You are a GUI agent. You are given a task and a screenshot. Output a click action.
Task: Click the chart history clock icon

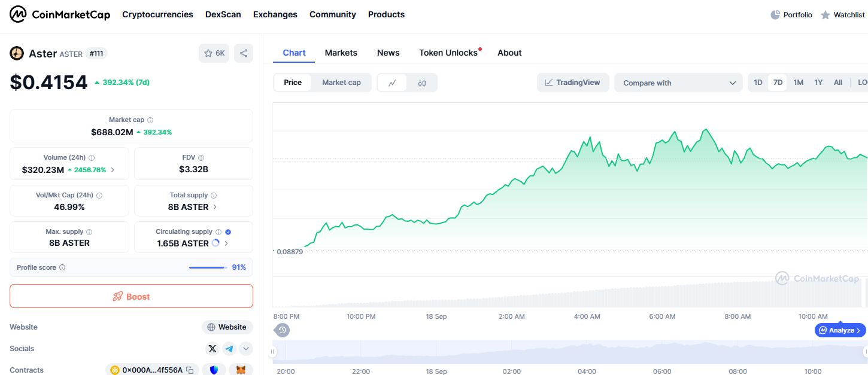pyautogui.click(x=282, y=330)
